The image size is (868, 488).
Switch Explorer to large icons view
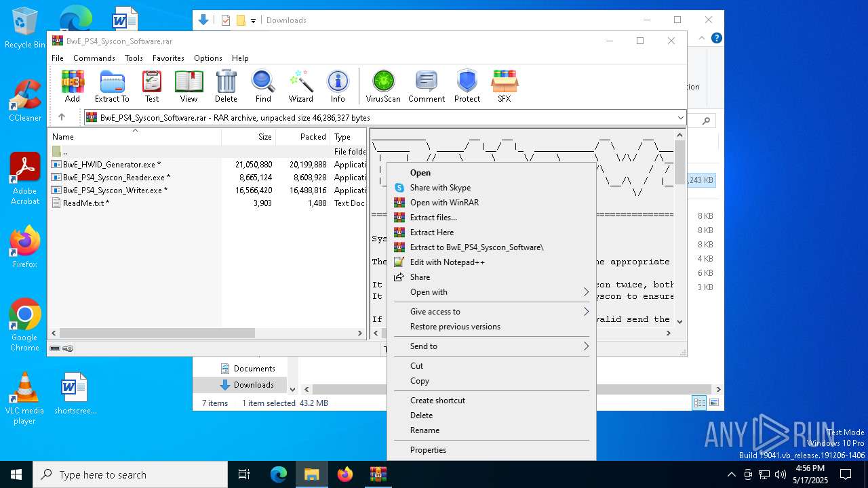[x=713, y=403]
